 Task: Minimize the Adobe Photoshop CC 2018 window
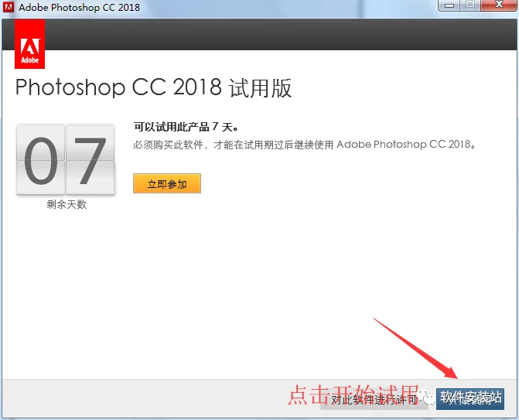coord(449,5)
